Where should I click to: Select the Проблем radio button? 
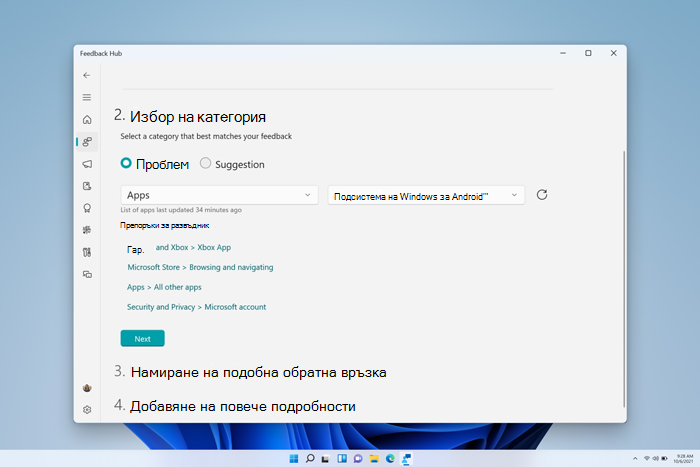(126, 163)
